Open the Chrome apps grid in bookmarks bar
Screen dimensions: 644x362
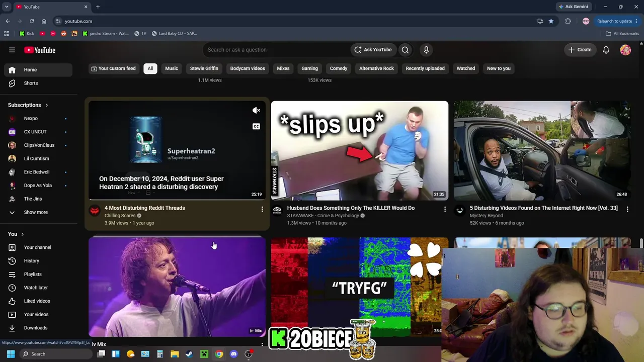pos(7,34)
